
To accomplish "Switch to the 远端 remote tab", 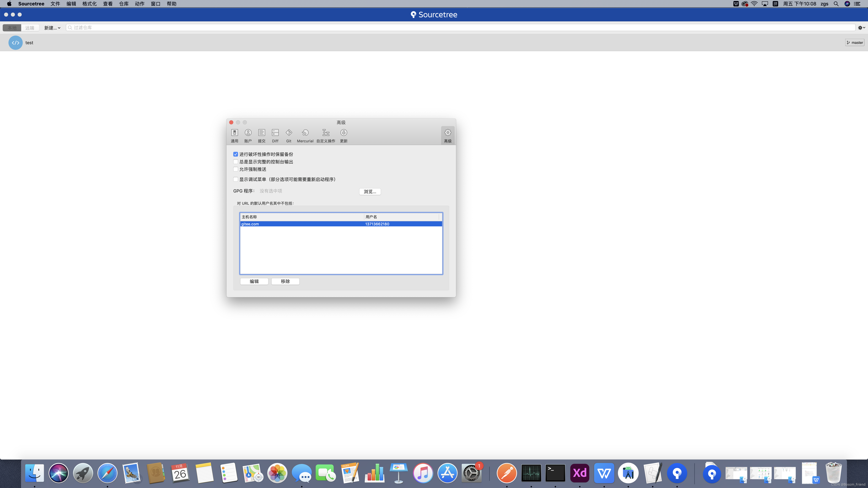I will pos(30,28).
